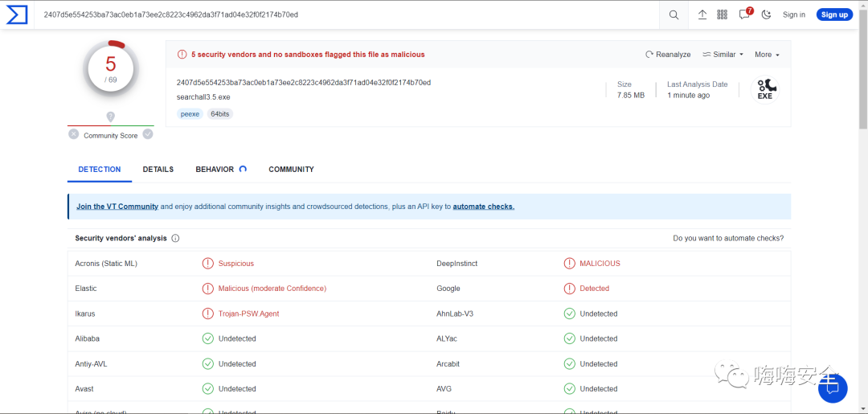Click the AVG undetected check icon
The image size is (868, 414).
pyautogui.click(x=569, y=389)
